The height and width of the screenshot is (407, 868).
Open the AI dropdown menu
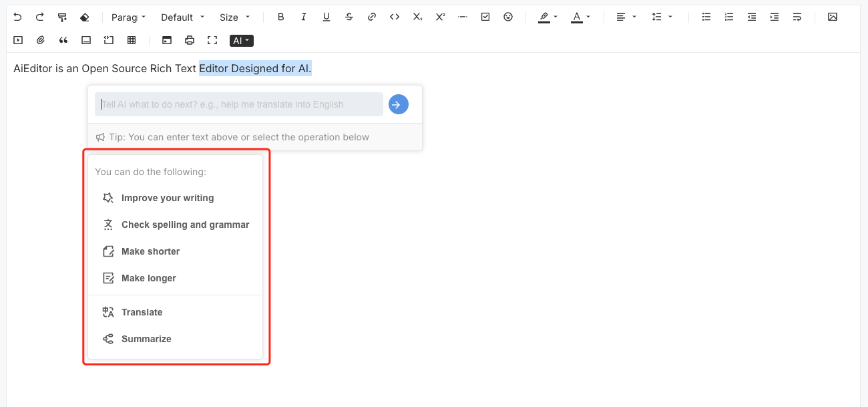242,41
